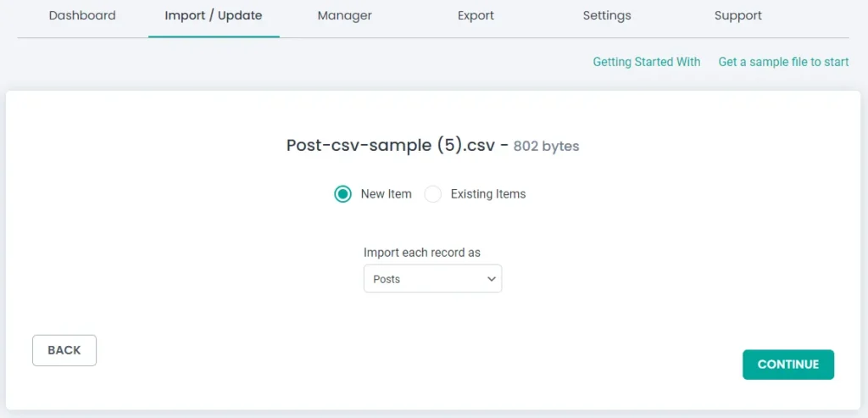Choose the Existing Items radio button
Image resolution: width=868 pixels, height=418 pixels.
pos(433,194)
